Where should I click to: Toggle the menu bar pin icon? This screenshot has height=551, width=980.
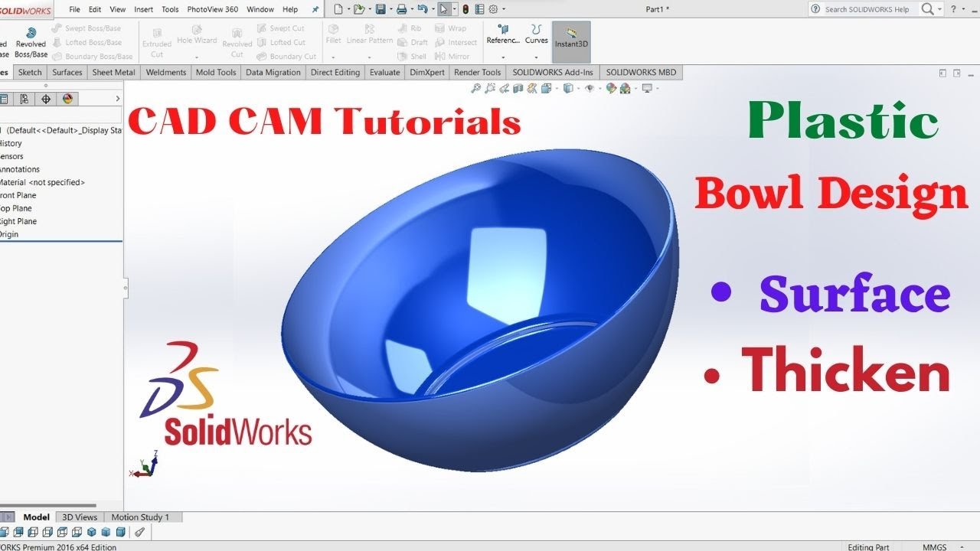[x=315, y=9]
